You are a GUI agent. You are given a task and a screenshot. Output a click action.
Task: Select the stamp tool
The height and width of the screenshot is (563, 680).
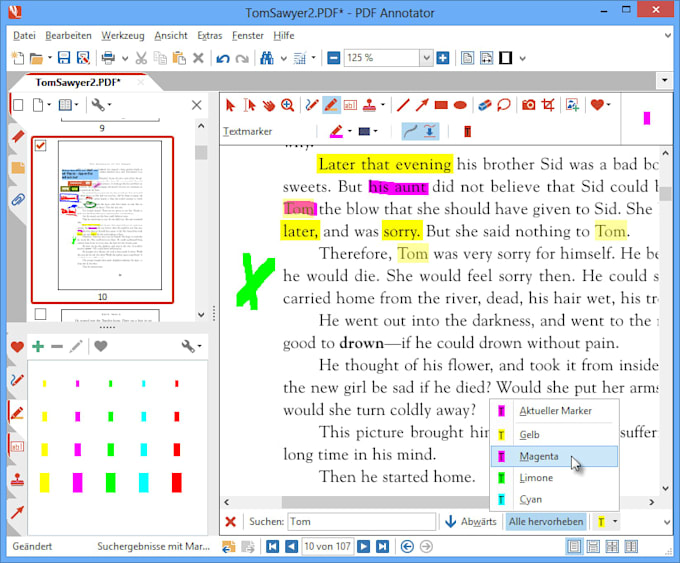[x=369, y=105]
